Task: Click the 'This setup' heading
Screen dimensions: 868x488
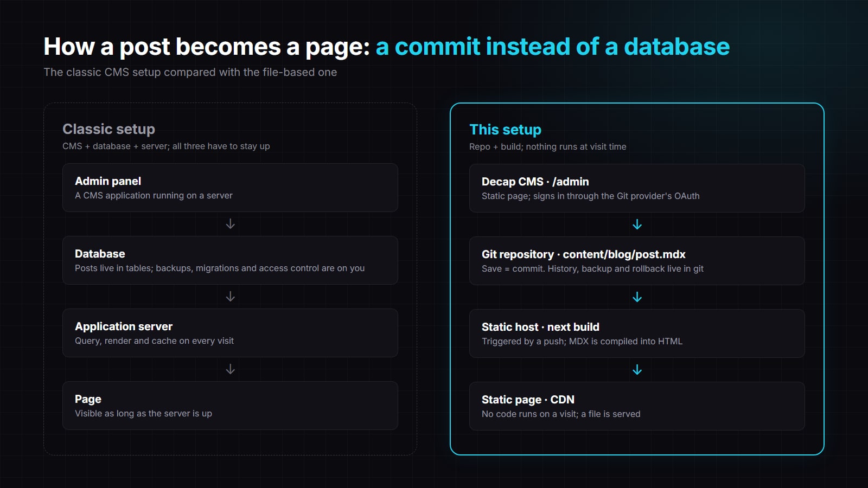Action: pos(505,130)
